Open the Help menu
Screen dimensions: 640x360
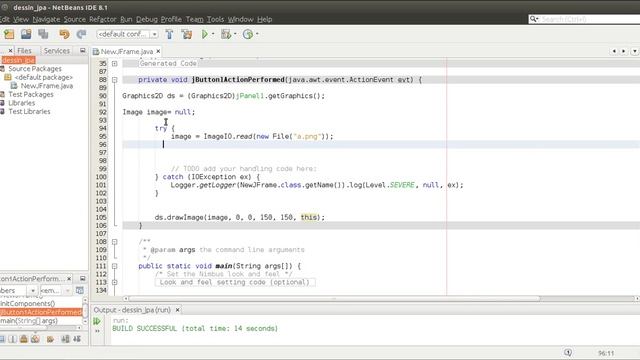[264, 19]
